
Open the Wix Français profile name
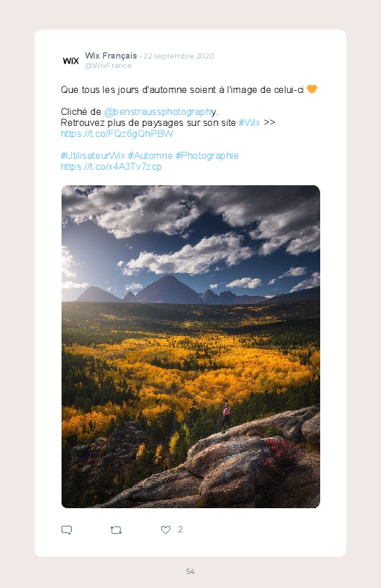tap(111, 56)
